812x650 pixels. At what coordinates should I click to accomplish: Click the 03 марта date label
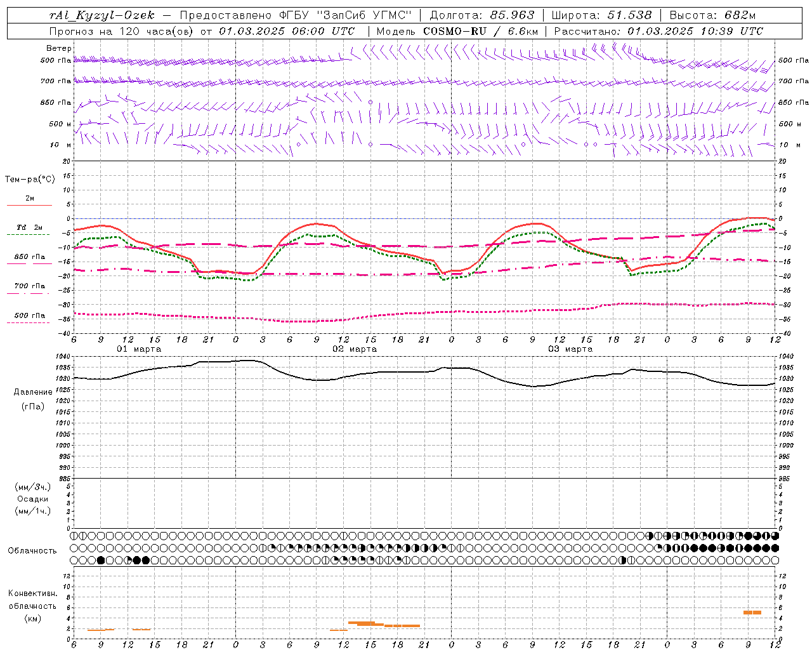571,349
